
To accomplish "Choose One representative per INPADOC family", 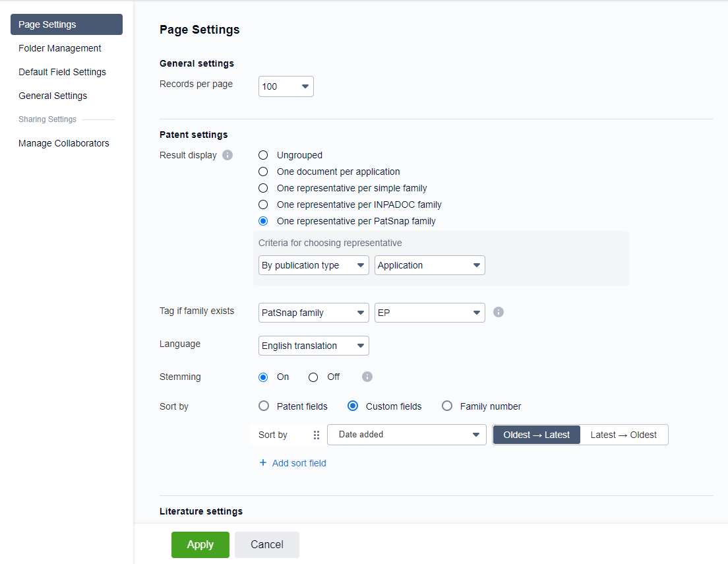I will tap(263, 204).
